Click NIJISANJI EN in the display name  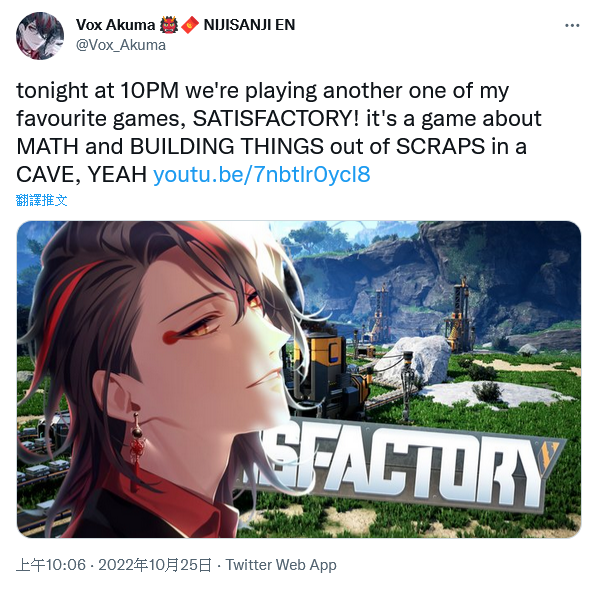[x=249, y=25]
